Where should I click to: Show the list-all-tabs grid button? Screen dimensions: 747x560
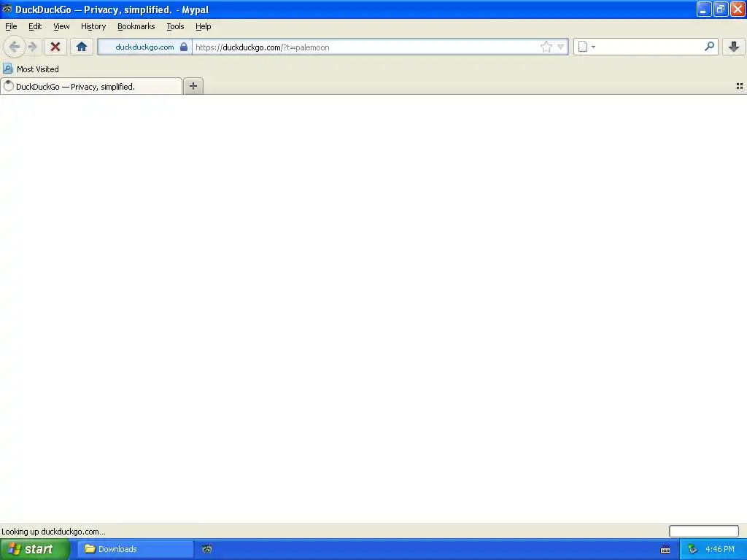[x=740, y=86]
